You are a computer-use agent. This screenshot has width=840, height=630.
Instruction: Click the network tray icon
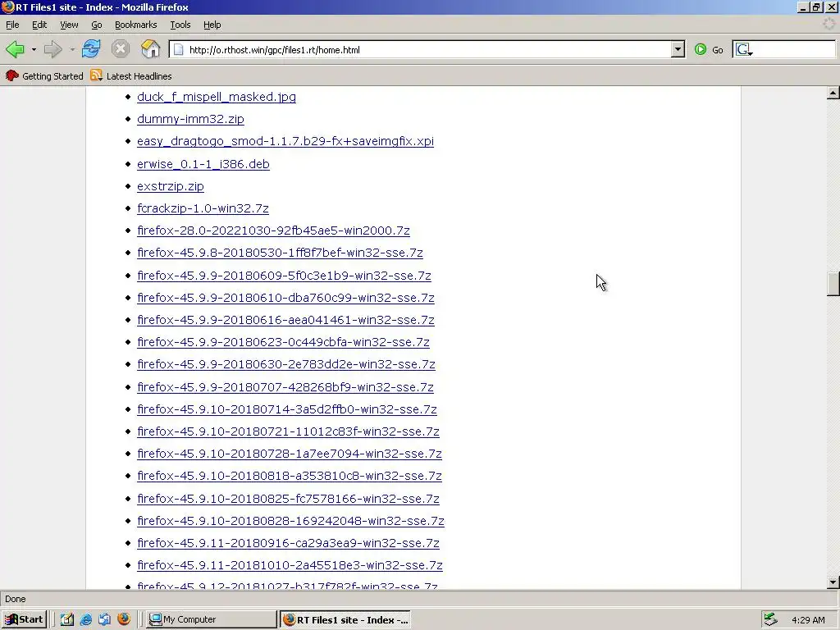point(770,619)
